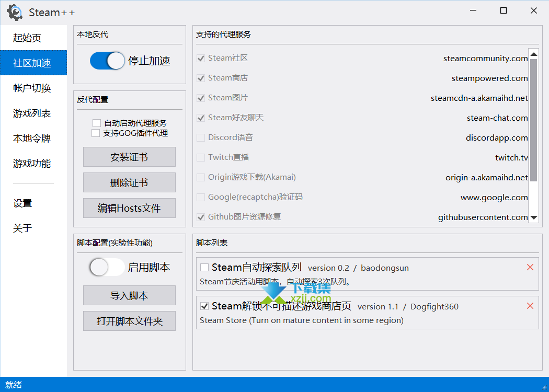Switch to 帐户切换 page
The height and width of the screenshot is (392, 549).
(x=33, y=88)
